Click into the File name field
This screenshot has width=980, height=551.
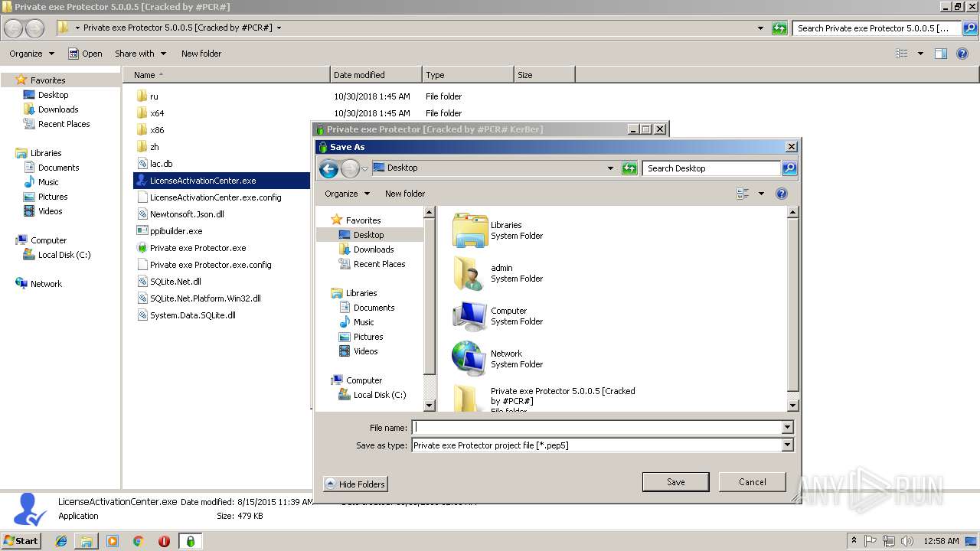tap(597, 428)
